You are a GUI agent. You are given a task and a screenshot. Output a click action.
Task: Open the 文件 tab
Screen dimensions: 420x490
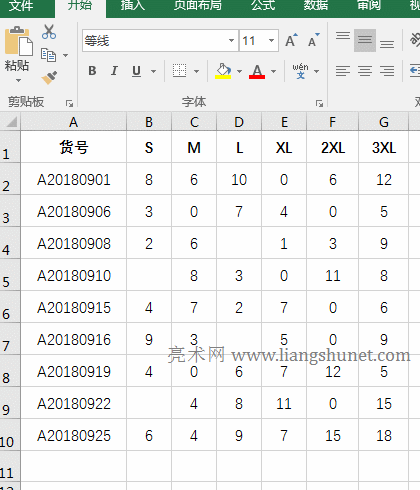point(21,6)
